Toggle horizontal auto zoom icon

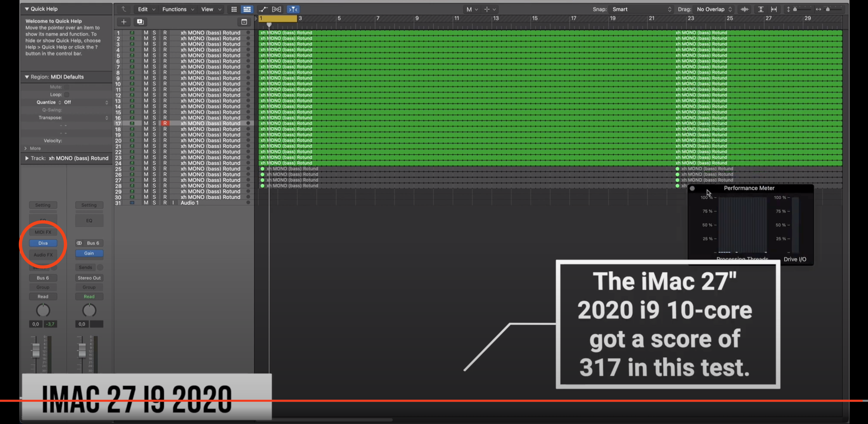click(x=774, y=9)
